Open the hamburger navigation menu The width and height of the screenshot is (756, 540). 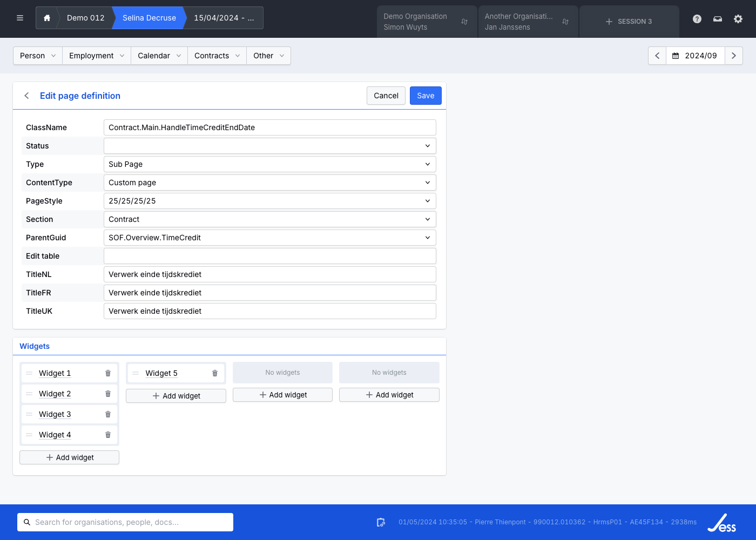click(20, 18)
